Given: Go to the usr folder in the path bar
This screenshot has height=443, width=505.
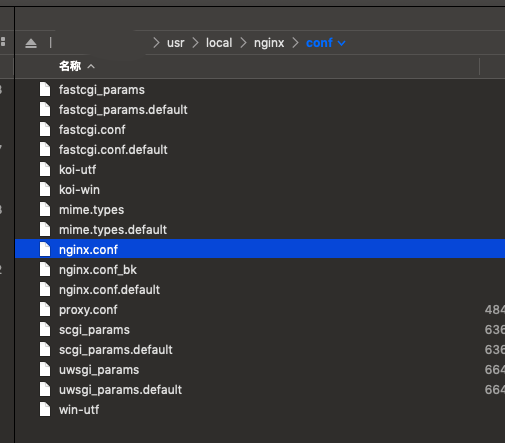Looking at the screenshot, I should click(176, 43).
